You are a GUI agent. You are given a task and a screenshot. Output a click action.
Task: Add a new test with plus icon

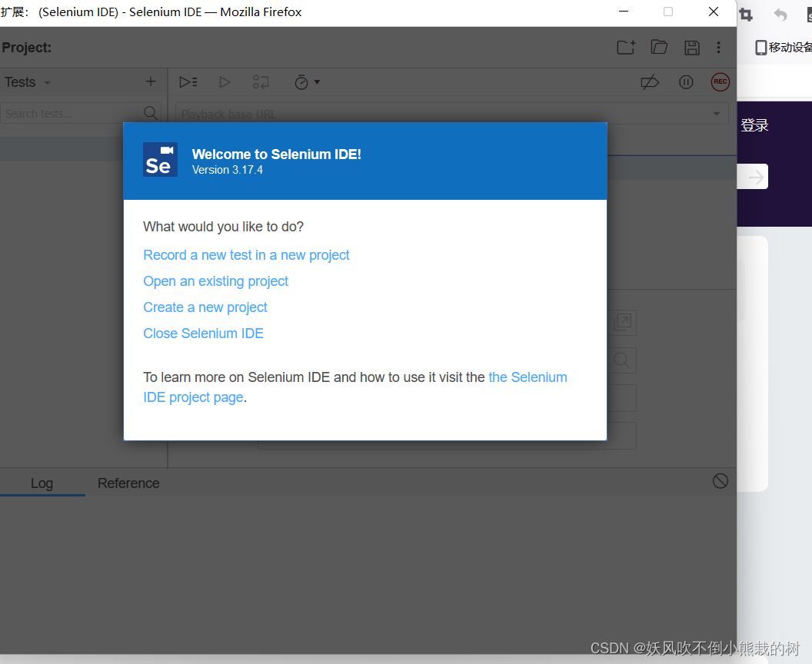tap(151, 81)
